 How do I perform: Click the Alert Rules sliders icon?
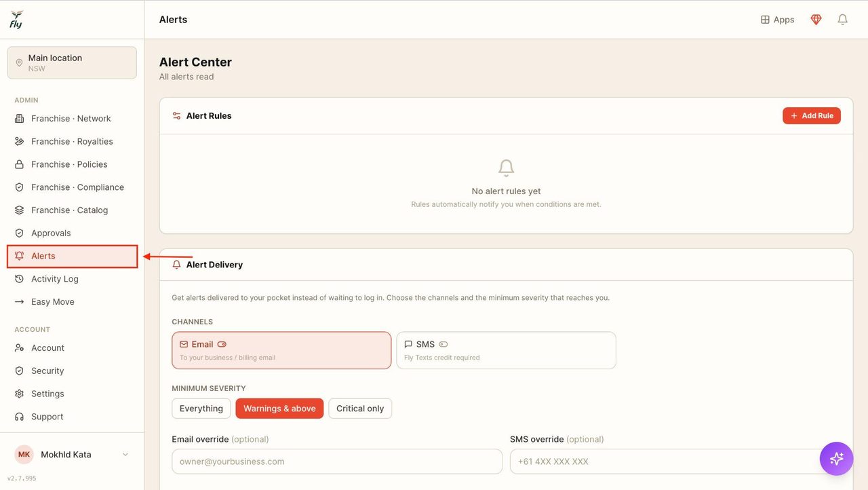[176, 116]
